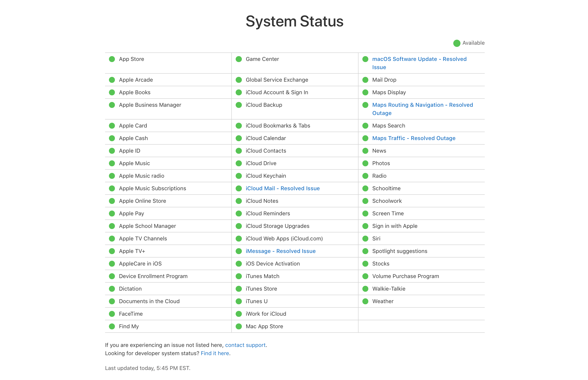
Task: Open Maps Traffic Resolved Outage details
Action: click(x=414, y=138)
